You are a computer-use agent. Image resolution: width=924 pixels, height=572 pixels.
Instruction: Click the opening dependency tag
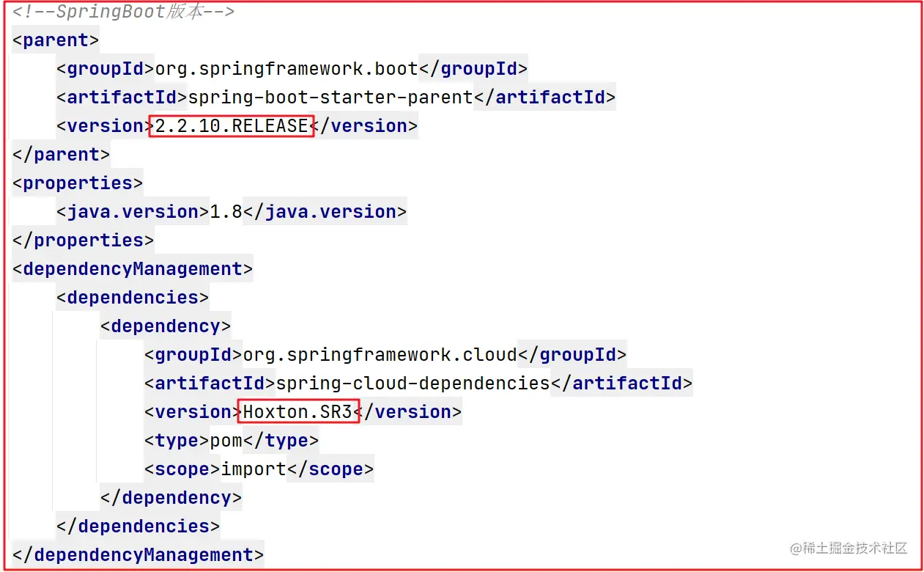tap(166, 326)
